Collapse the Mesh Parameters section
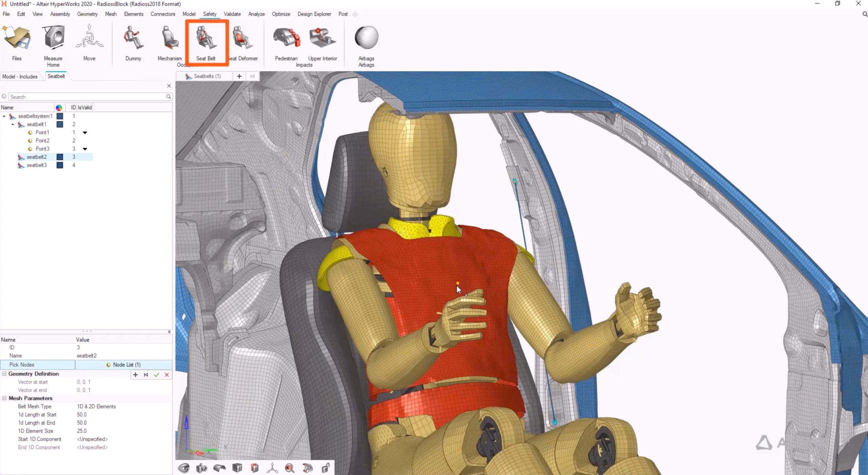The width and height of the screenshot is (868, 475). coord(4,398)
